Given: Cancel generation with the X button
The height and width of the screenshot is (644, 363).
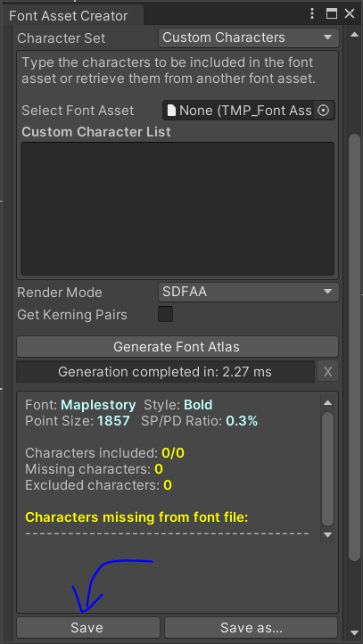Looking at the screenshot, I should tap(327, 372).
